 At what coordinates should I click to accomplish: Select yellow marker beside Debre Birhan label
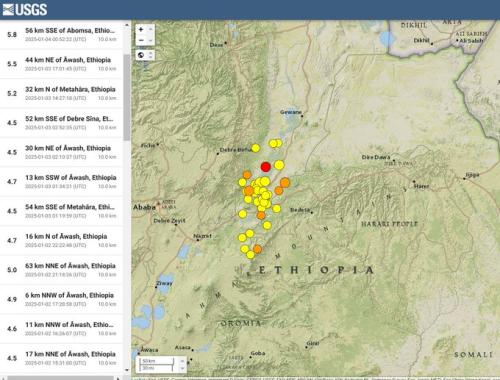[256, 148]
